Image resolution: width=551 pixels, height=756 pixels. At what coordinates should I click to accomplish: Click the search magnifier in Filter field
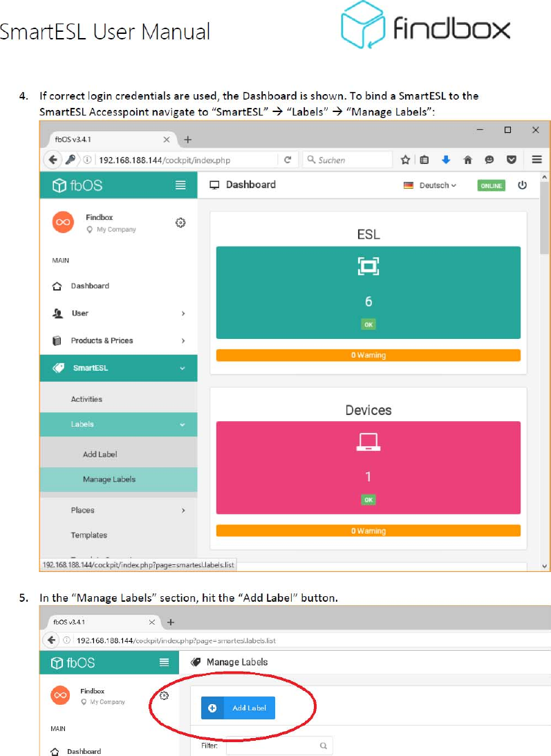(324, 746)
